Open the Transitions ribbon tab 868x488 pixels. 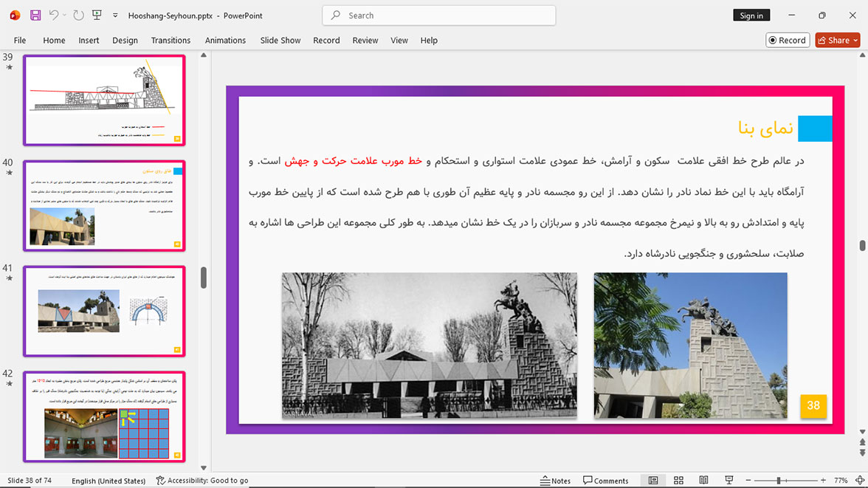click(x=170, y=41)
